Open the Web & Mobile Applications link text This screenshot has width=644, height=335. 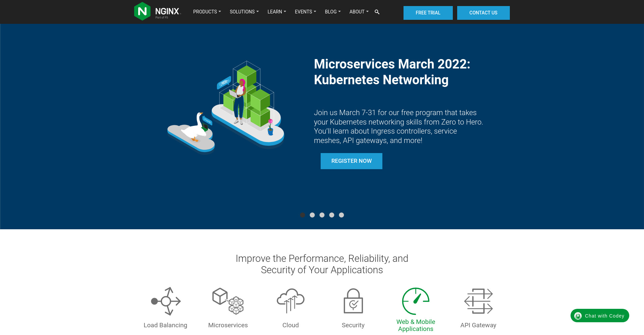(416, 325)
